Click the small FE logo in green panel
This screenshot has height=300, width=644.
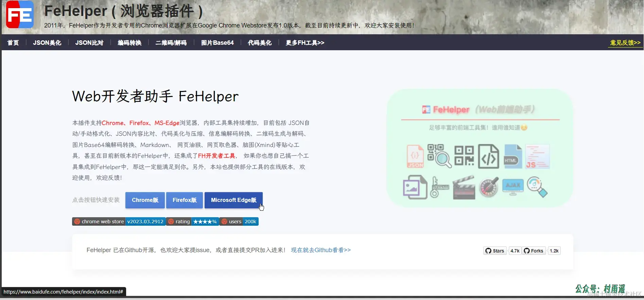tap(426, 110)
